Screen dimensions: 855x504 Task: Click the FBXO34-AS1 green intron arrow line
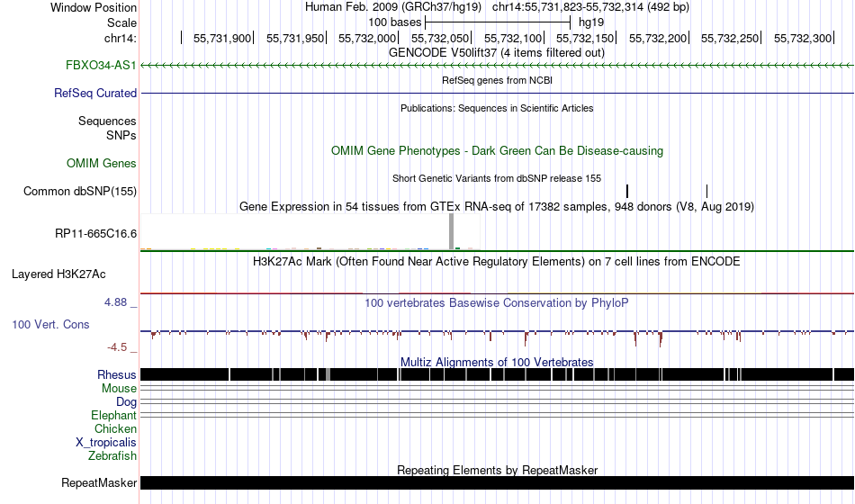point(498,66)
